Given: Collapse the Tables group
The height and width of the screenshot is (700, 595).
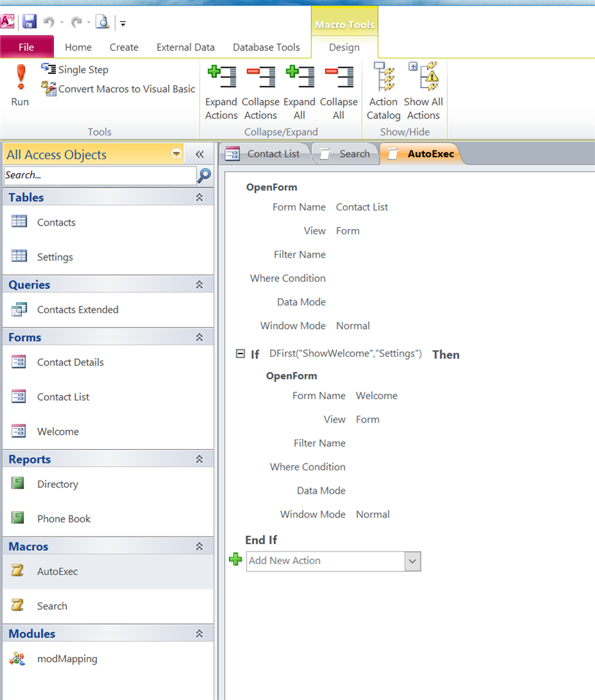Looking at the screenshot, I should 199,198.
